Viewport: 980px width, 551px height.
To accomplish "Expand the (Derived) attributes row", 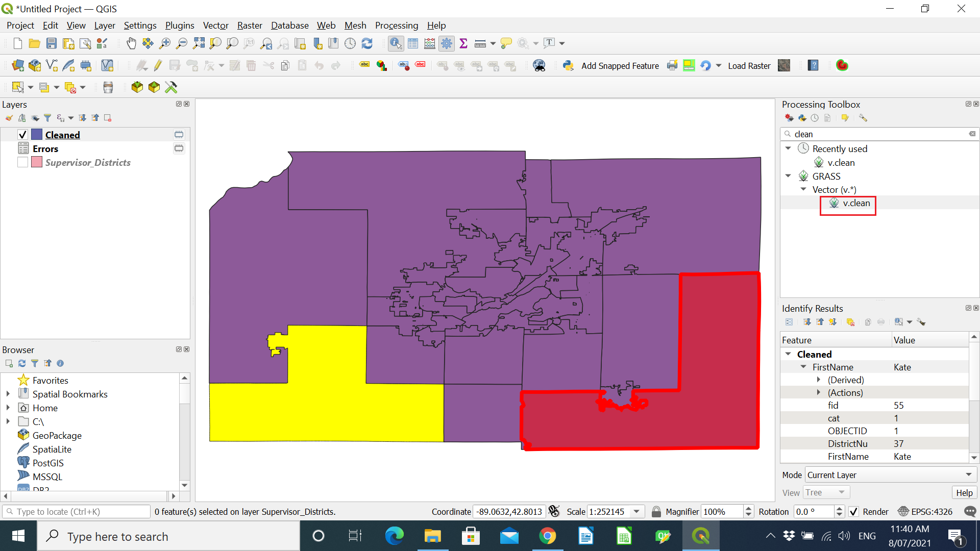I will (819, 380).
